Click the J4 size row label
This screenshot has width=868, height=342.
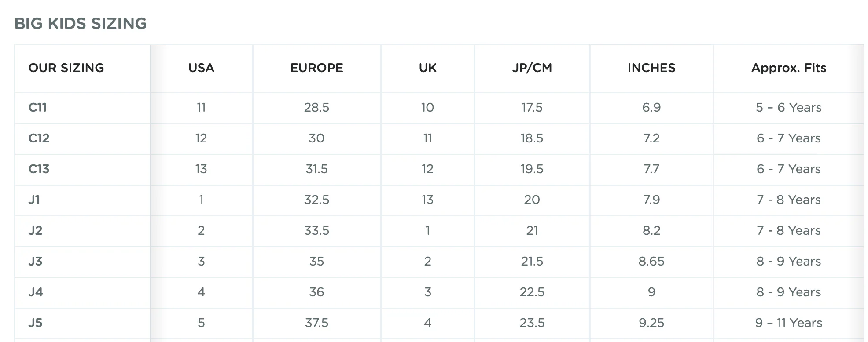[36, 292]
